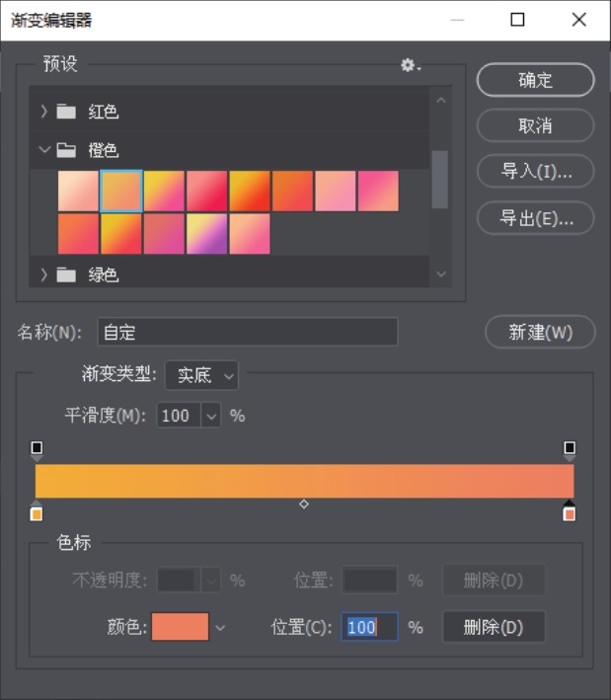Click the 导入(I)... button
611x700 pixels.
click(536, 171)
